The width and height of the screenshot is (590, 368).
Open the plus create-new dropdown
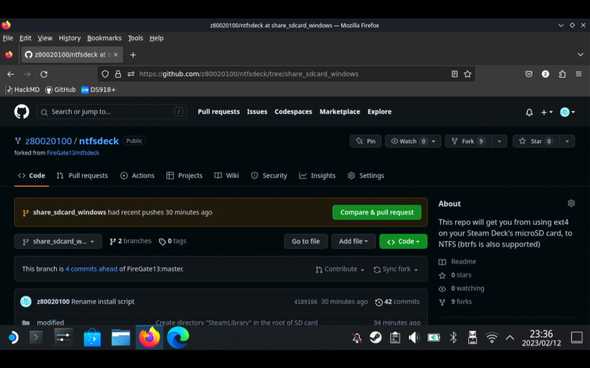point(546,112)
